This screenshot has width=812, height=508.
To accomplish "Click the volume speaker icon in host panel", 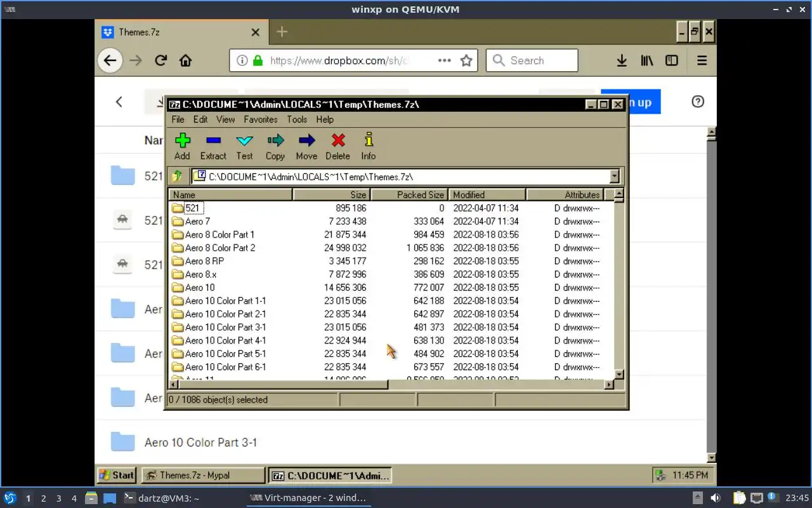I will pos(715,498).
